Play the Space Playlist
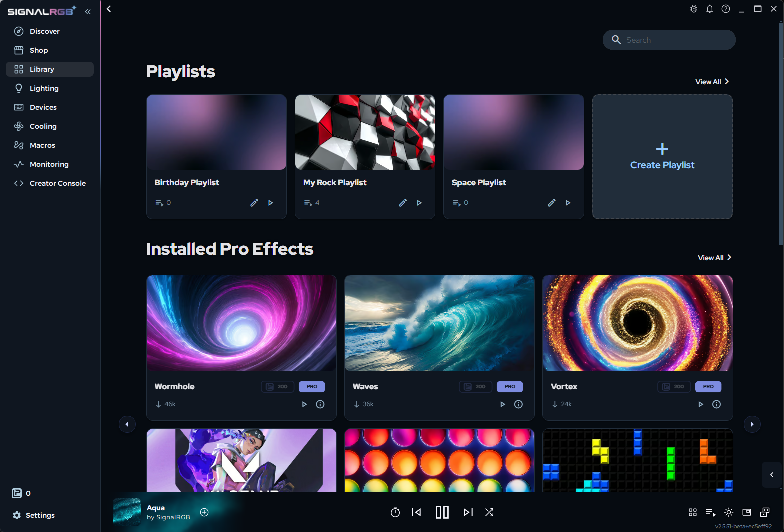This screenshot has width=784, height=532. 568,203
